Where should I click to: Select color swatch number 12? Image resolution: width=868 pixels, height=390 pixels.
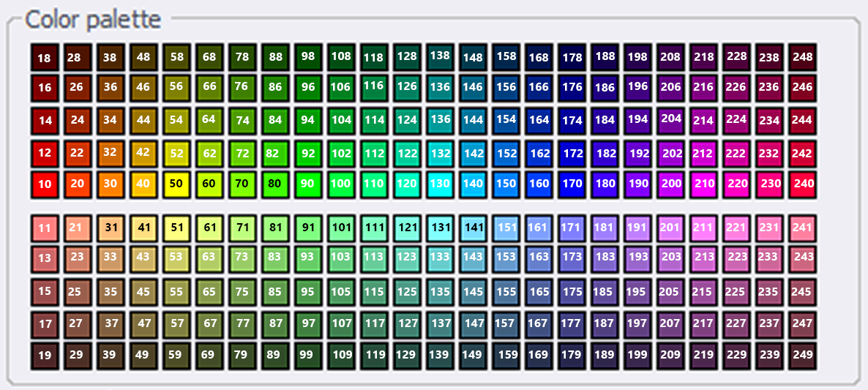(45, 153)
